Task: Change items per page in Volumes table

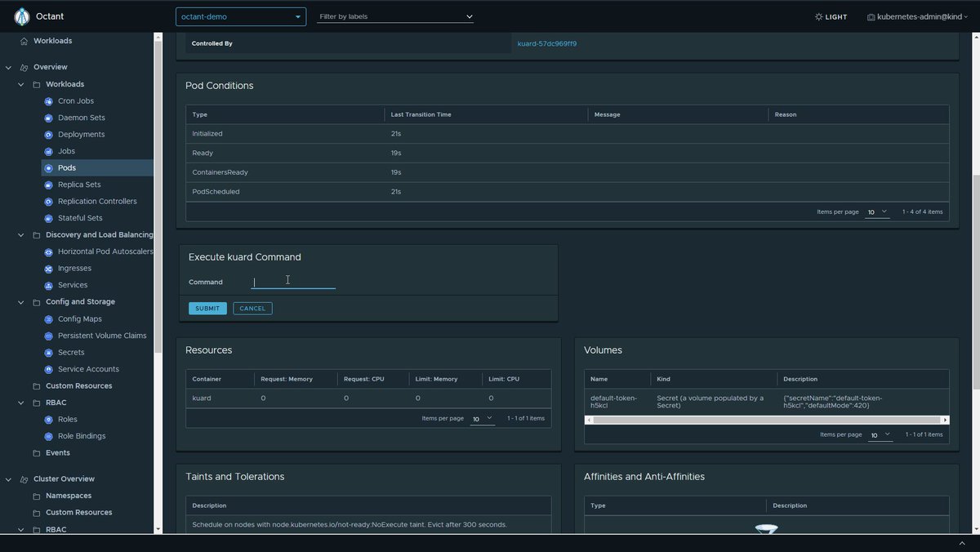Action: [880, 435]
